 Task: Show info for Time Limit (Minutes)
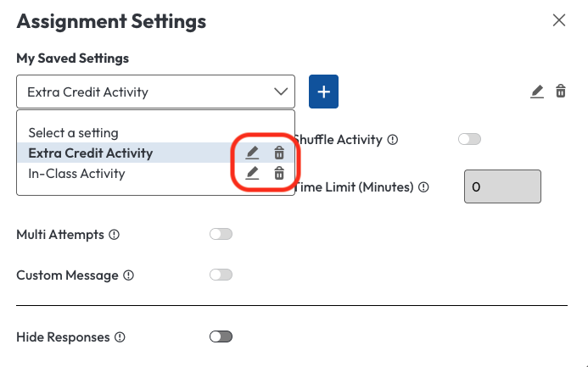[423, 187]
